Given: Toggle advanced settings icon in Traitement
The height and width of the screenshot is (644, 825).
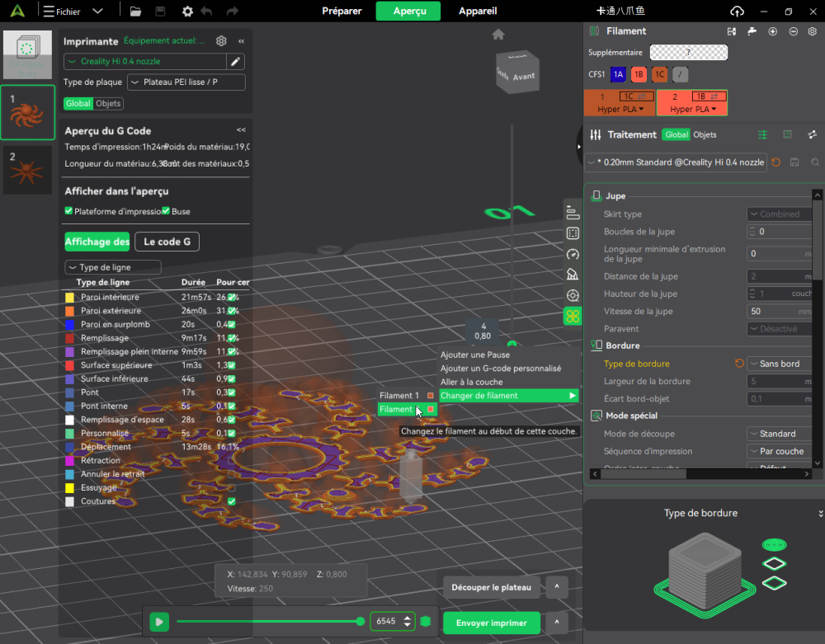Looking at the screenshot, I should (x=762, y=135).
